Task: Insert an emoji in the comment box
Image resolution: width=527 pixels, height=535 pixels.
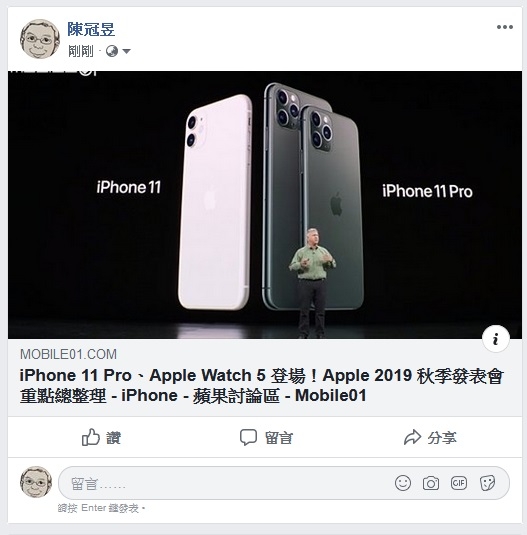Action: (402, 483)
